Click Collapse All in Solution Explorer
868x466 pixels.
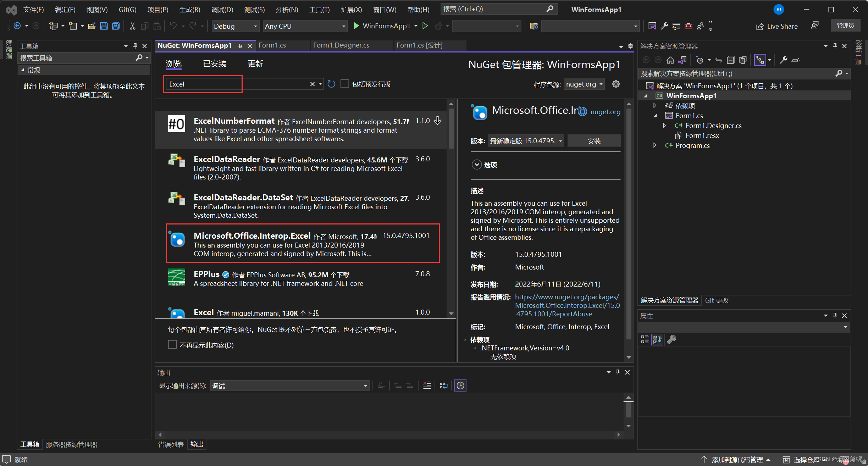coord(731,60)
